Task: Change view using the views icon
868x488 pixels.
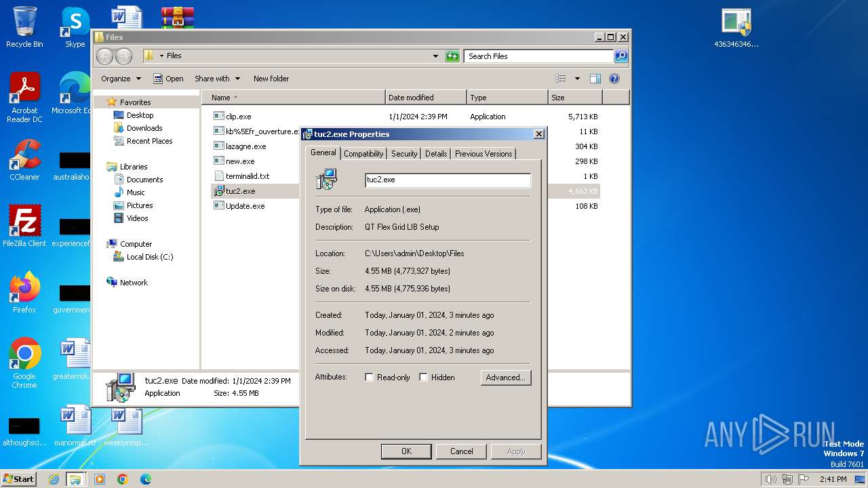Action: pyautogui.click(x=561, y=79)
